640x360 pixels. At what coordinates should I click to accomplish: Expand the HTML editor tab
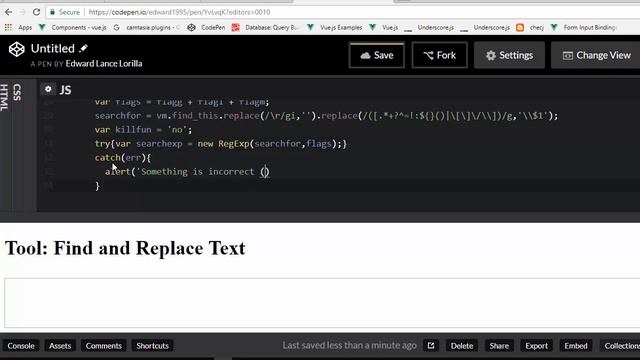[x=4, y=98]
